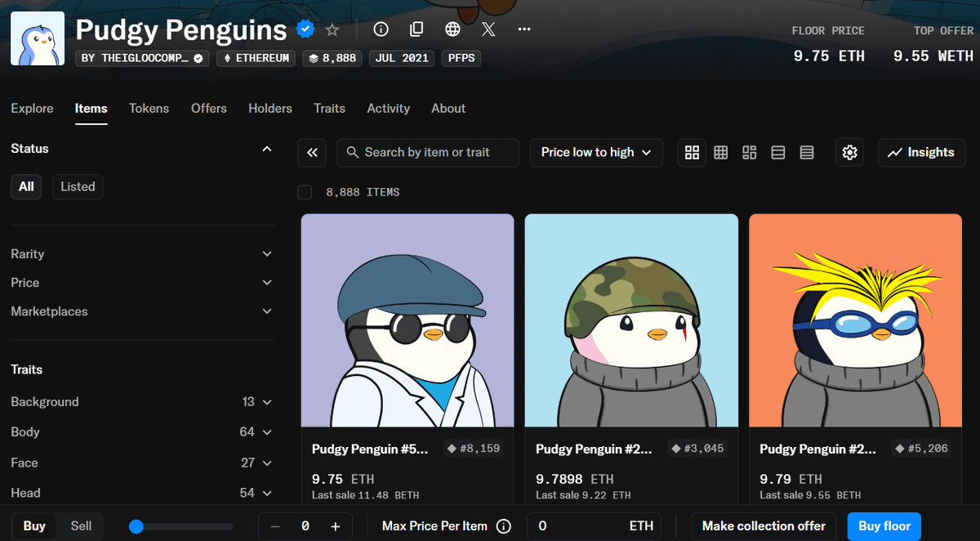The image size is (980, 541).
Task: Select the All status filter
Action: coord(27,186)
